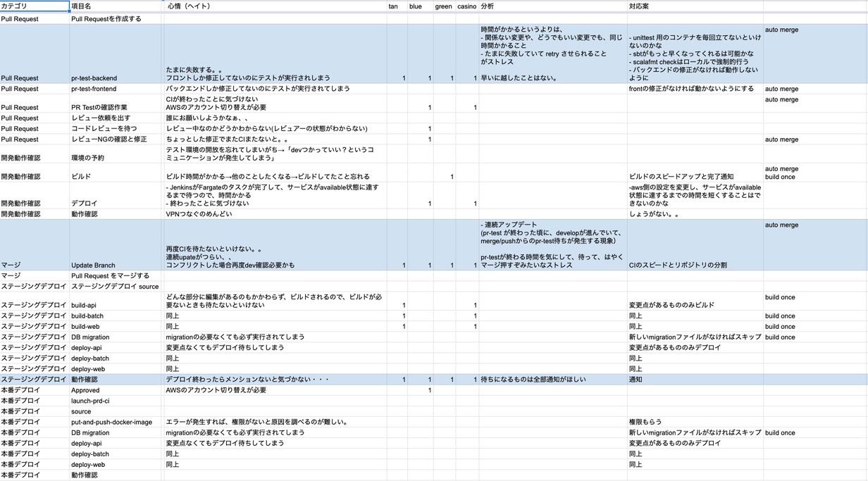This screenshot has height=481, width=868.
Task: Select the カテゴリ header cell
Action: [x=35, y=6]
